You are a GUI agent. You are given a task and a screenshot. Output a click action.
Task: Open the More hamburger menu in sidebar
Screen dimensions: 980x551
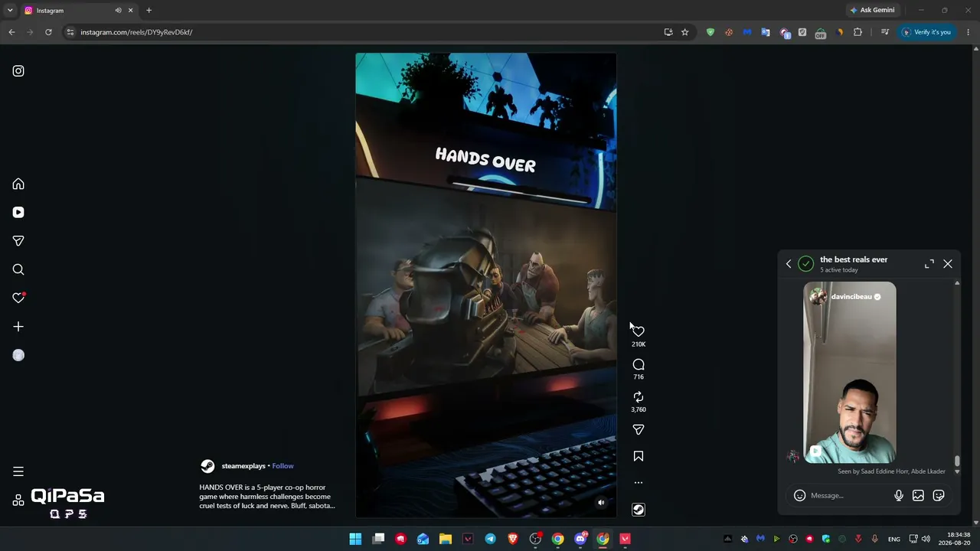[x=18, y=471]
